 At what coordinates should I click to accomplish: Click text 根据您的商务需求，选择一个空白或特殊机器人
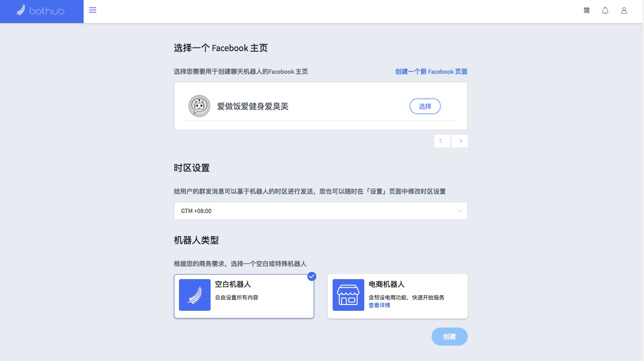[240, 264]
